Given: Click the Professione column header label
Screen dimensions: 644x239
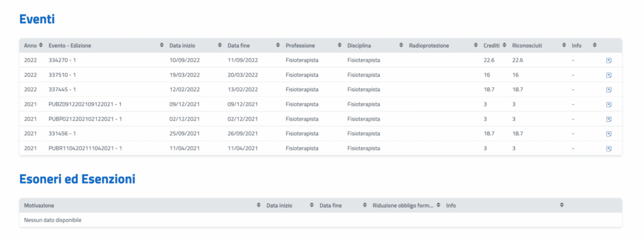Looking at the screenshot, I should [300, 45].
